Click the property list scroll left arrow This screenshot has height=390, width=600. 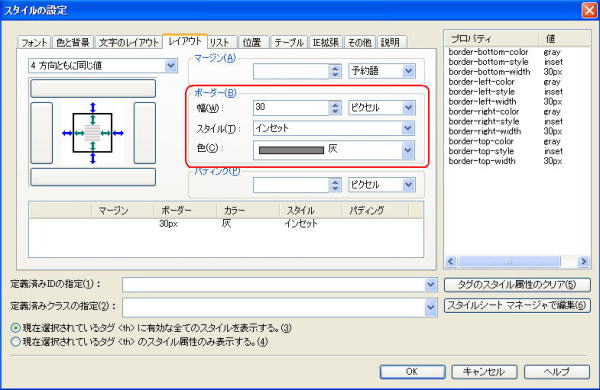click(x=451, y=261)
